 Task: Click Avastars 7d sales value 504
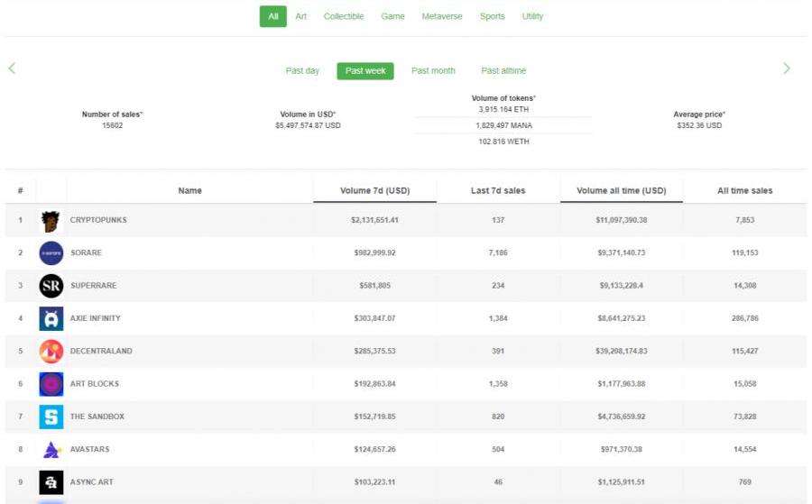[498, 449]
